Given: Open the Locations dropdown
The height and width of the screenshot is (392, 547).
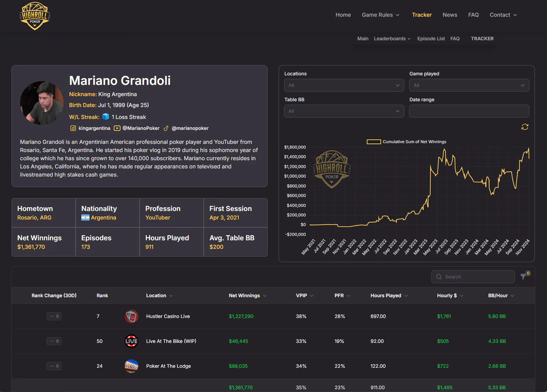Looking at the screenshot, I should coord(344,85).
